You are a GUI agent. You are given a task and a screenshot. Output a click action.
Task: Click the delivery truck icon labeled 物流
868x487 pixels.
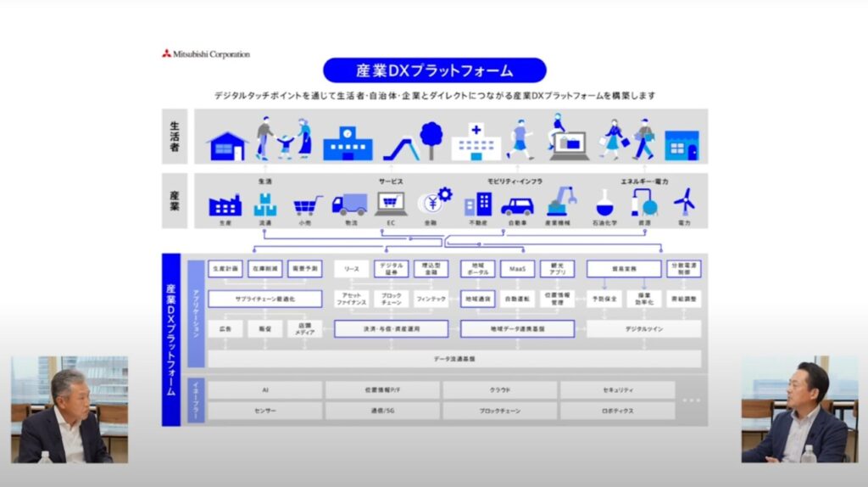349,204
